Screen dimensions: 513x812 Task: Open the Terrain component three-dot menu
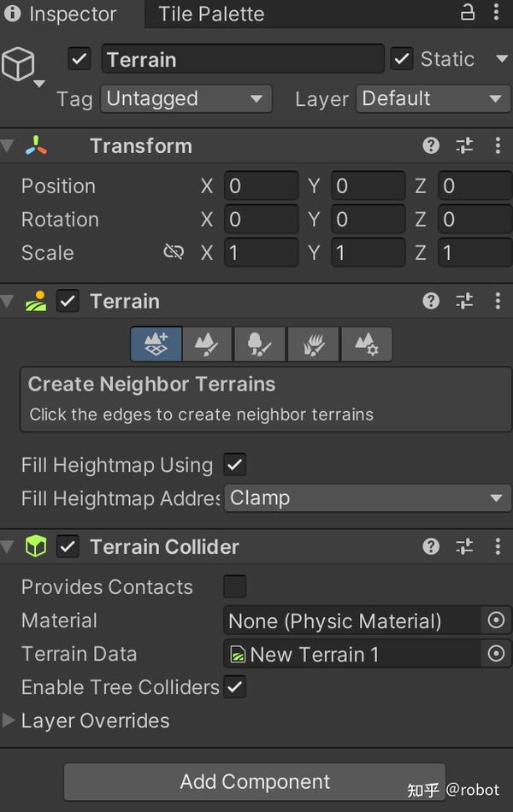498,301
